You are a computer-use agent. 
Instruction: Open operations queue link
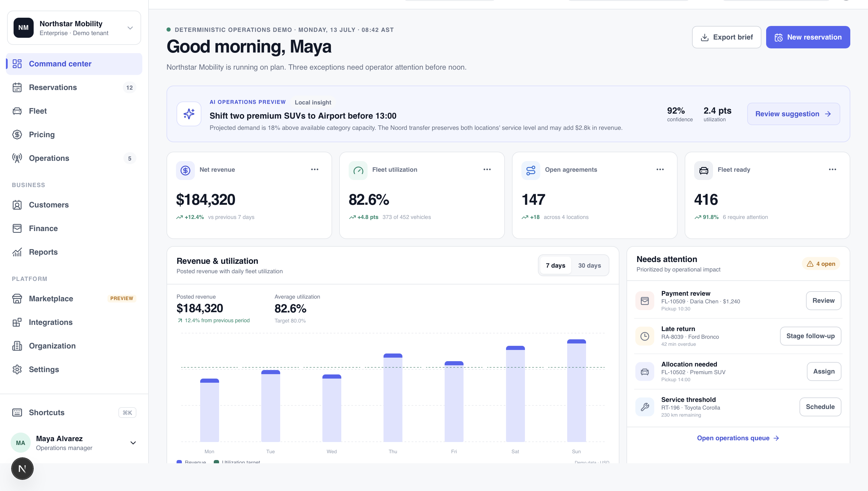point(738,438)
